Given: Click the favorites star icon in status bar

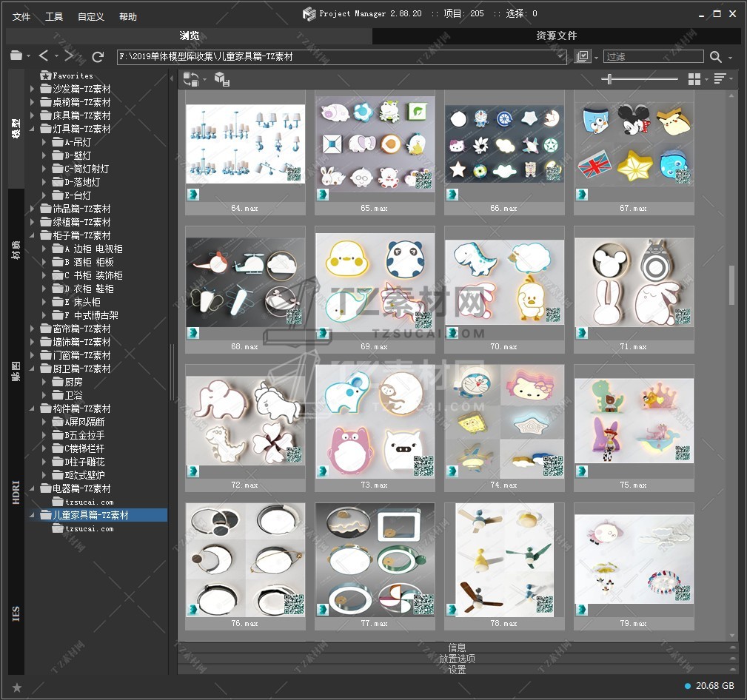Looking at the screenshot, I should (x=17, y=687).
